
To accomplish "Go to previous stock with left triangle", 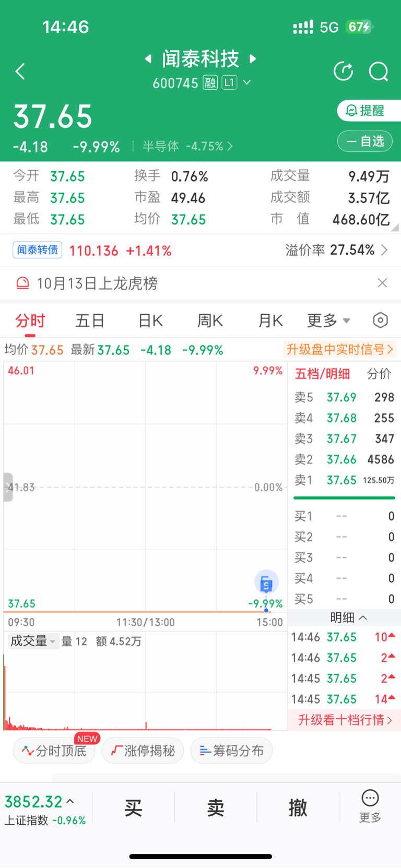I will (x=148, y=58).
